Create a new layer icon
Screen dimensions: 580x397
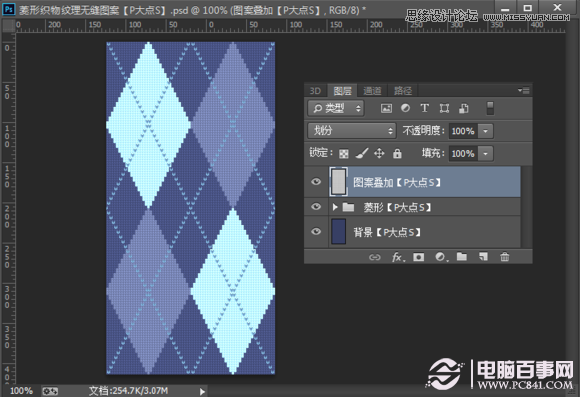[483, 257]
